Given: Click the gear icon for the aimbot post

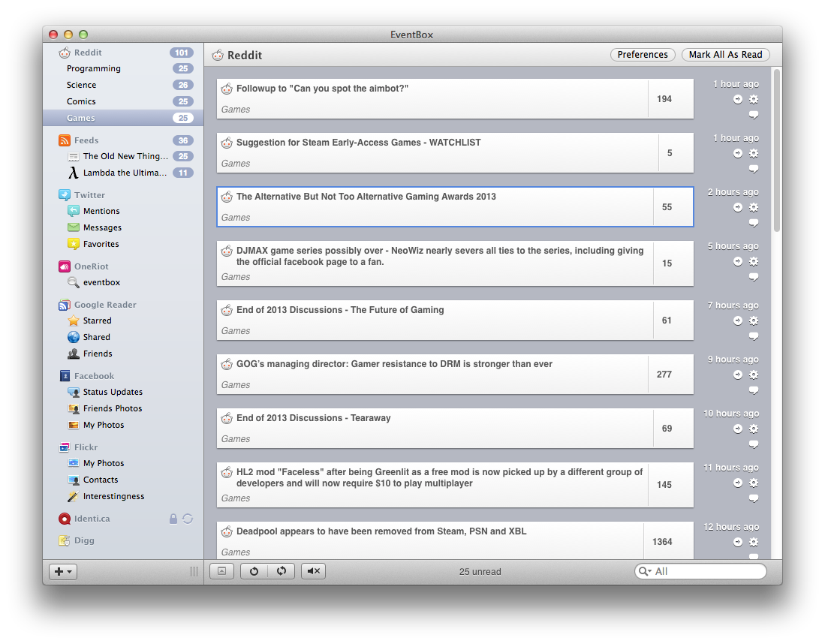Looking at the screenshot, I should (754, 100).
